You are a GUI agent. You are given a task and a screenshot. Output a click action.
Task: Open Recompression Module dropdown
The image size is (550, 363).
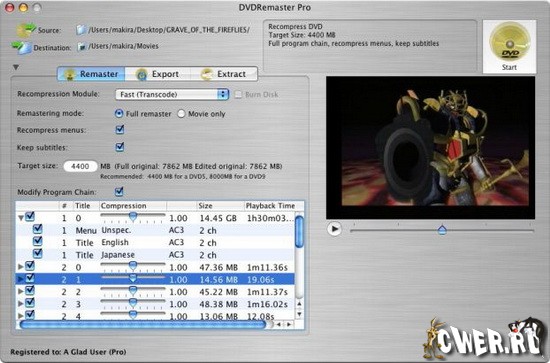coord(172,94)
